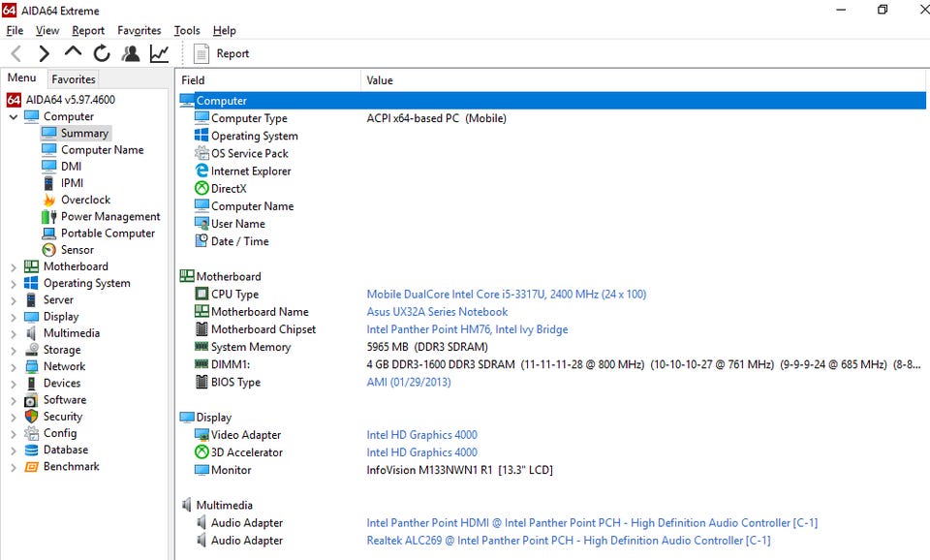The height and width of the screenshot is (560, 930).
Task: Collapse the Computer tree node
Action: tap(14, 117)
